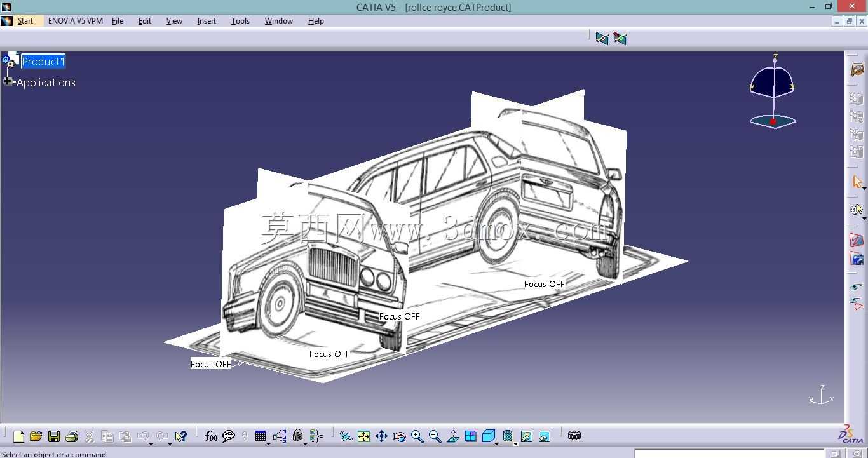This screenshot has height=458, width=868.
Task: Activate Fly mode airplane icon
Action: pos(346,436)
